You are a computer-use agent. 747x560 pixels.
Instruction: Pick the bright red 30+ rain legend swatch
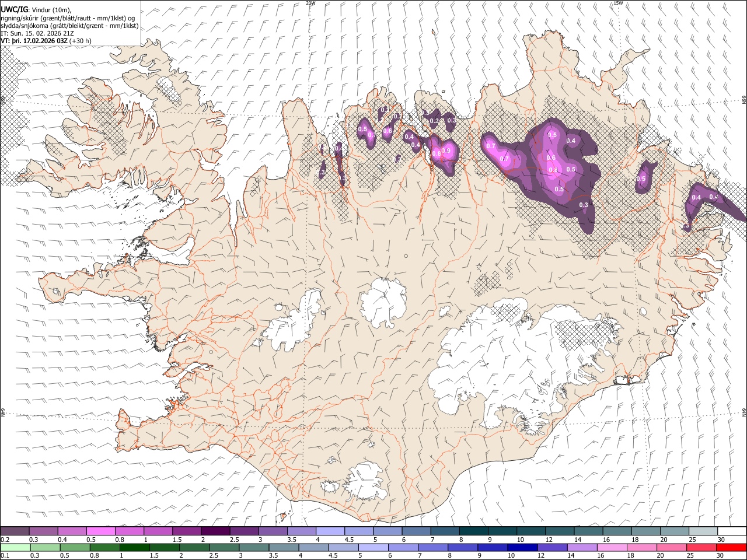click(731, 547)
